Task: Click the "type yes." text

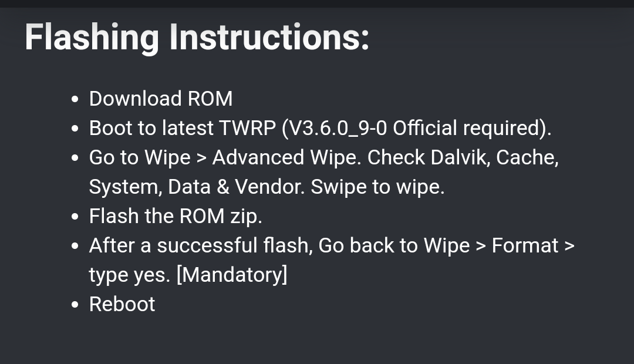Action: point(129,275)
